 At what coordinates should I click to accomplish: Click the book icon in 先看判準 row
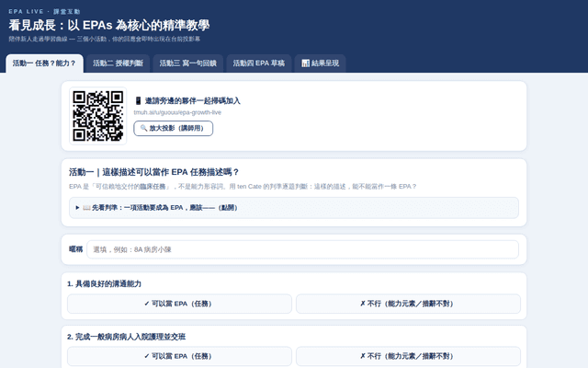point(86,208)
